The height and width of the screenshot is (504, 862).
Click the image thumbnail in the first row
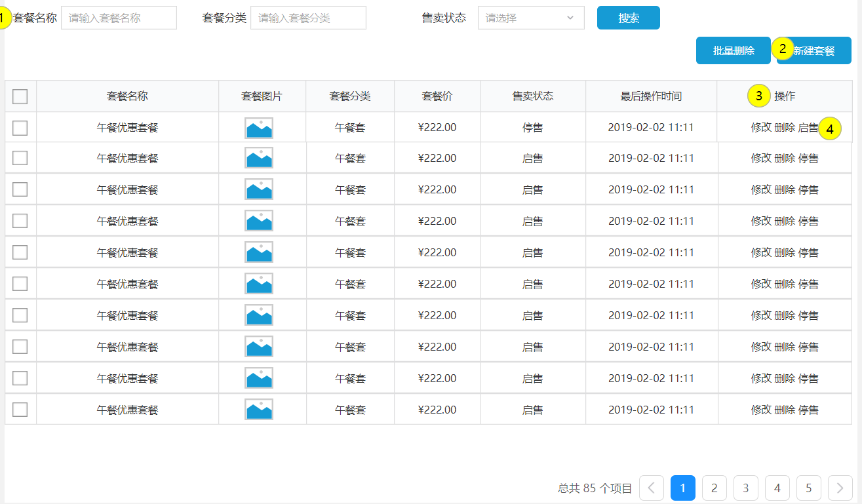coord(259,128)
